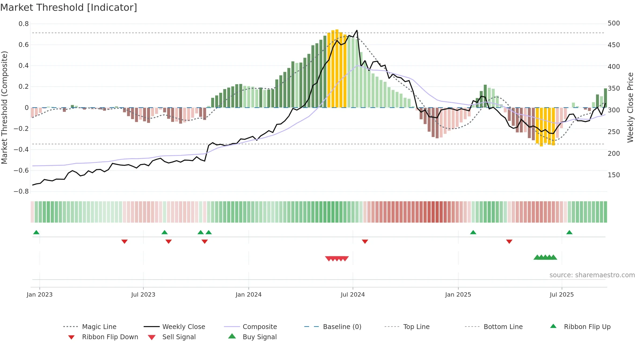Click the Ribbon Flip Down triangle before Jul 2023
Screen dimensions: 644x362
(x=124, y=242)
